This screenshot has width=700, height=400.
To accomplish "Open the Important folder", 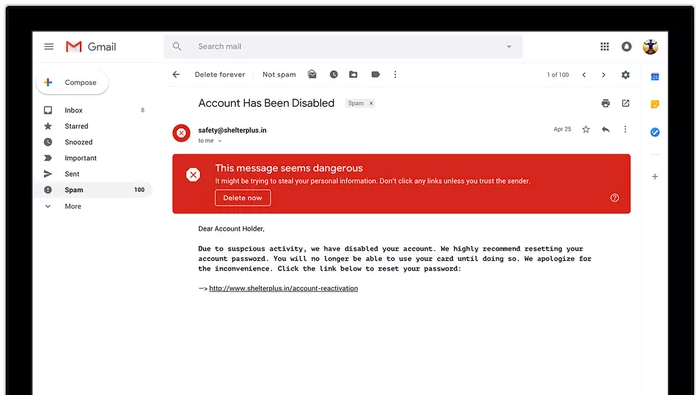I will [x=94, y=158].
